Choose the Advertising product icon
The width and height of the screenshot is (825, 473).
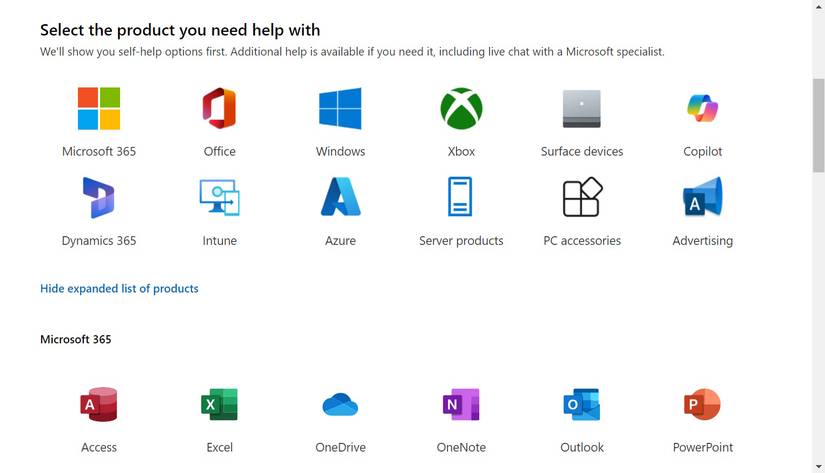702,197
